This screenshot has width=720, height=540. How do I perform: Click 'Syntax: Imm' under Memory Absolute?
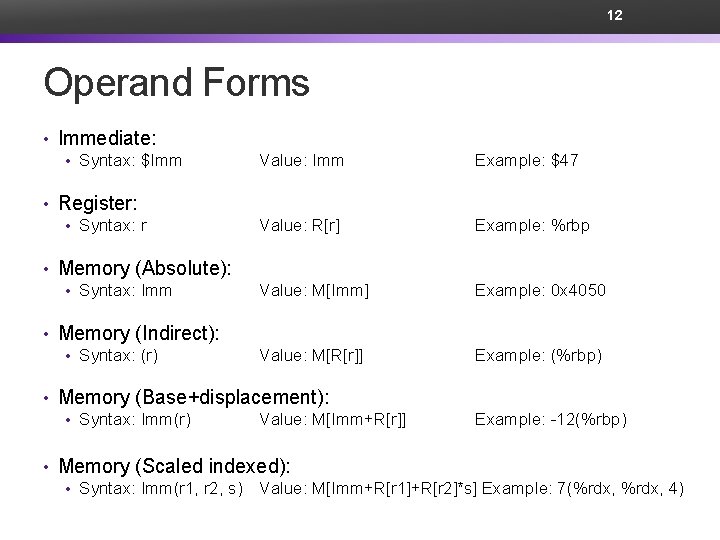125,290
